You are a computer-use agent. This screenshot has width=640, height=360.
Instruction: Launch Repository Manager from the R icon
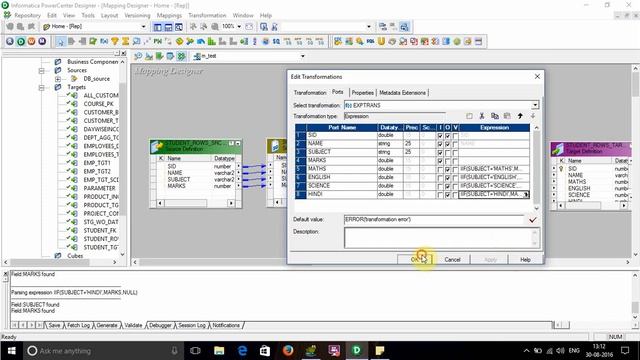[x=10, y=41]
